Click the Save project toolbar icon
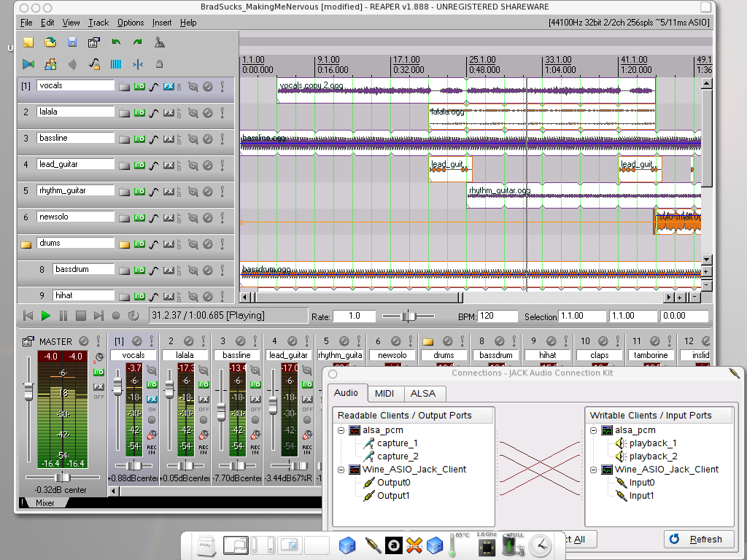Screen dimensions: 747x560 72,42
